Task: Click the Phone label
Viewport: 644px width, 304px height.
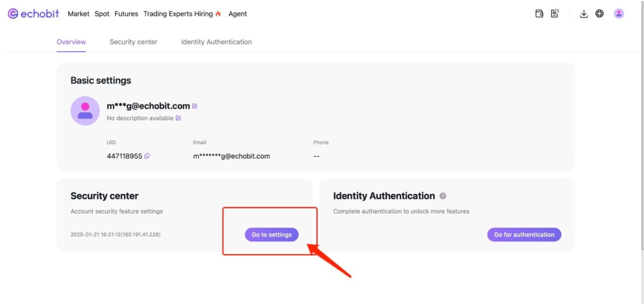Action: (x=321, y=142)
